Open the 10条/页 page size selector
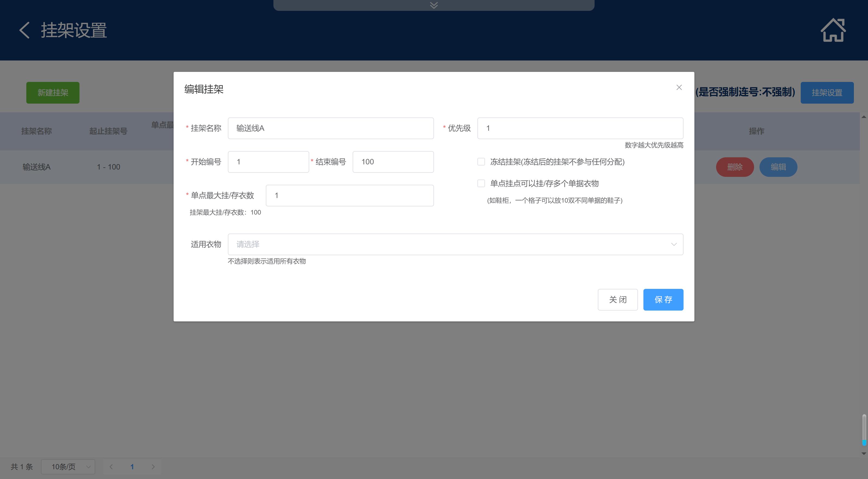The height and width of the screenshot is (479, 868). [68, 467]
